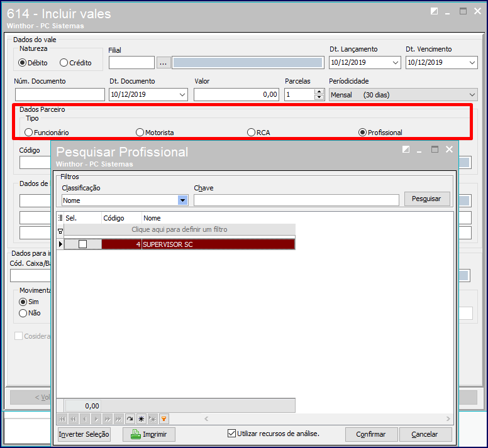
Task: Go to next record arrow
Action: coord(96,419)
